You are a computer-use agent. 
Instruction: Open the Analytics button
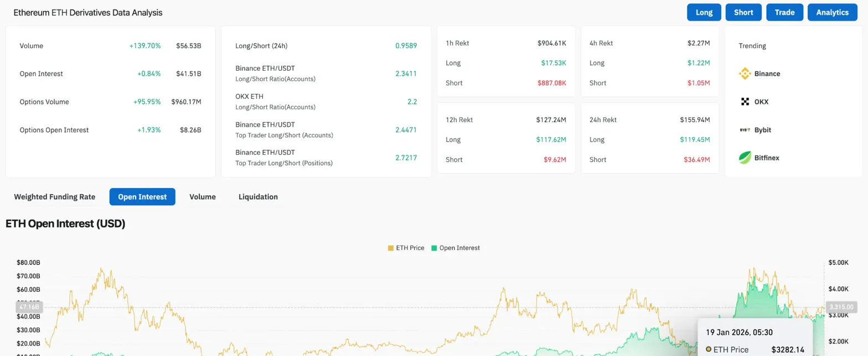click(832, 12)
